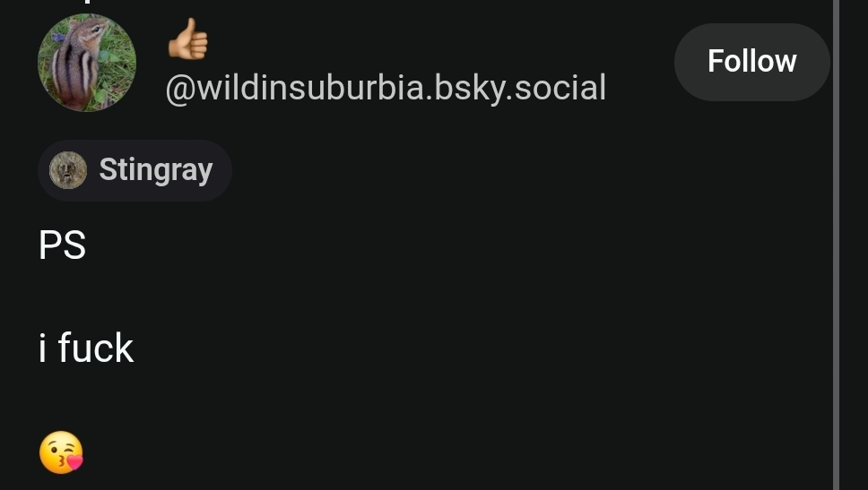This screenshot has height=490, width=868.
Task: Click the "wildinsuburbia" username text
Action: [x=310, y=88]
